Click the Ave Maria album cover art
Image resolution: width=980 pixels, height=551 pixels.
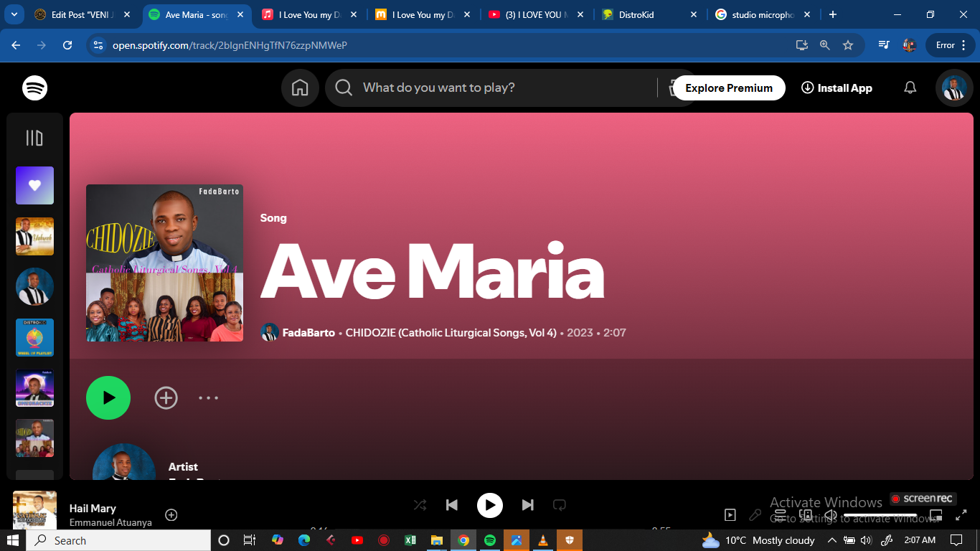click(x=164, y=263)
